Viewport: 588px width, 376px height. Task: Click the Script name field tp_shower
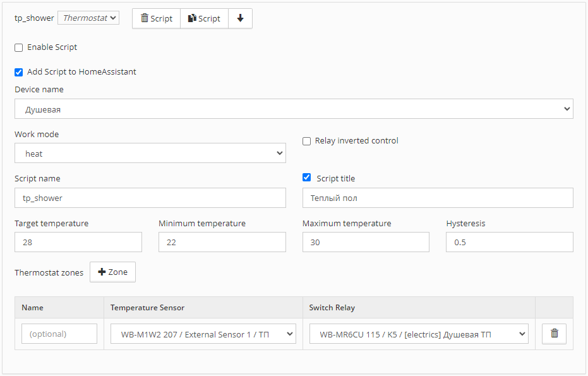150,198
